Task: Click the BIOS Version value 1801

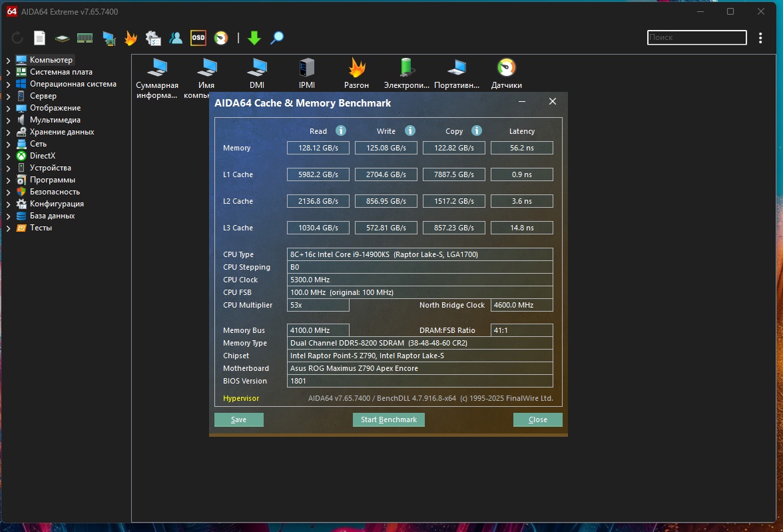Action: (x=420, y=381)
